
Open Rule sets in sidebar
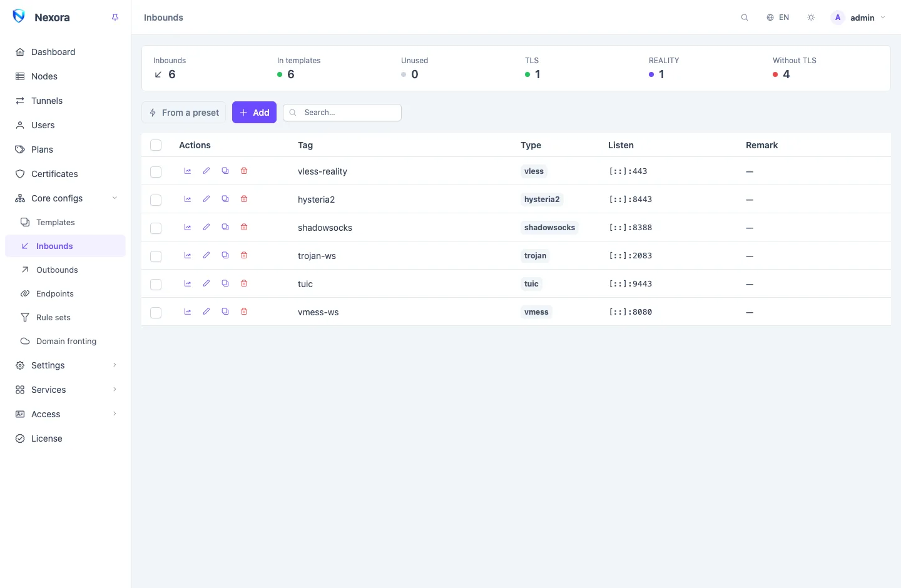click(65, 317)
